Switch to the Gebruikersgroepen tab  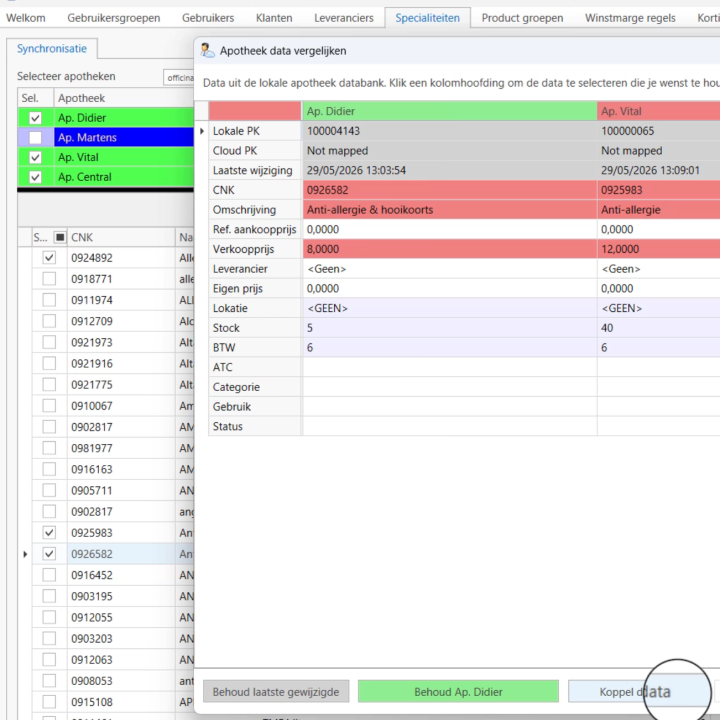pyautogui.click(x=113, y=18)
